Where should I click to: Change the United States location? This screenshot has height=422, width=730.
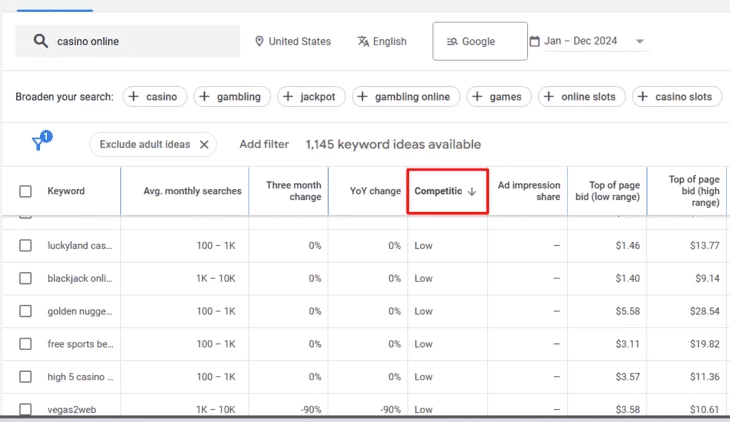tap(293, 41)
